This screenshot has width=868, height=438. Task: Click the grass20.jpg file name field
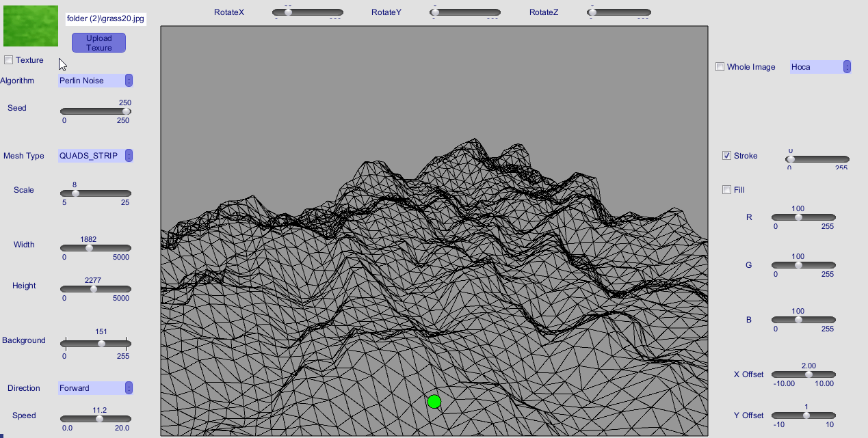pos(105,18)
